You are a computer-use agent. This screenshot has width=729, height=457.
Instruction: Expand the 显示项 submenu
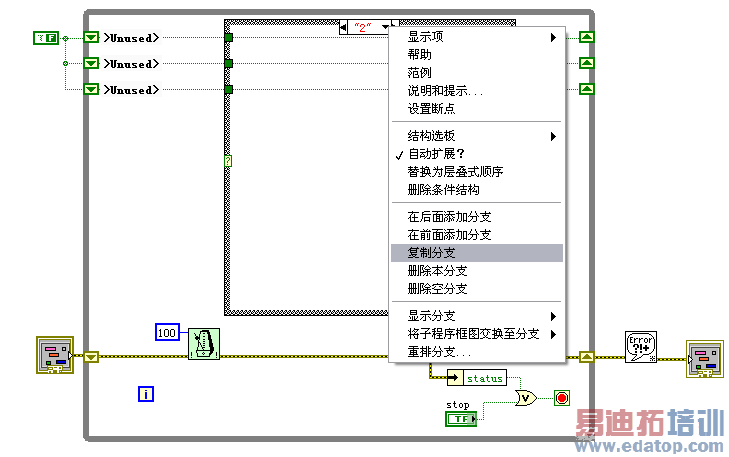tap(477, 37)
